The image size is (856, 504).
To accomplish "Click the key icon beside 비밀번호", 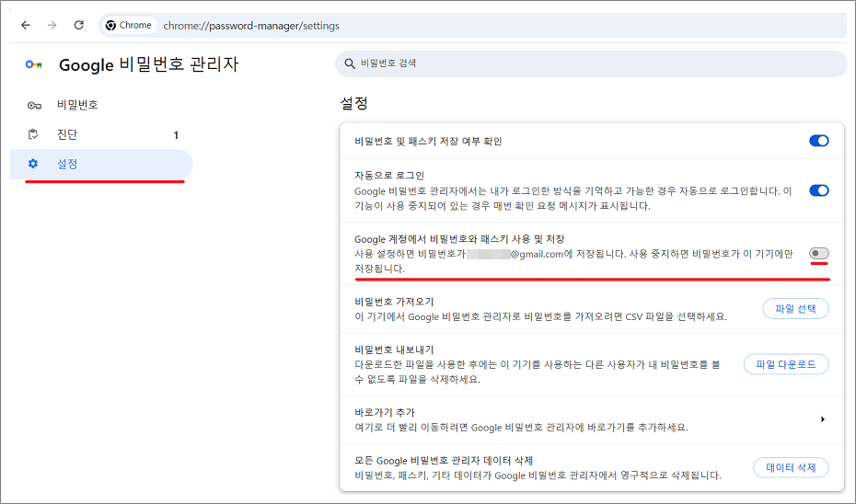I will coord(34,105).
